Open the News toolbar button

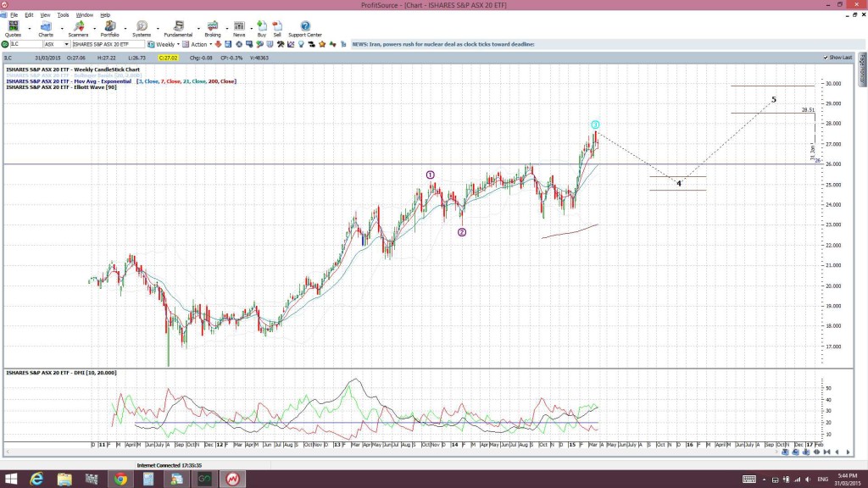(239, 29)
